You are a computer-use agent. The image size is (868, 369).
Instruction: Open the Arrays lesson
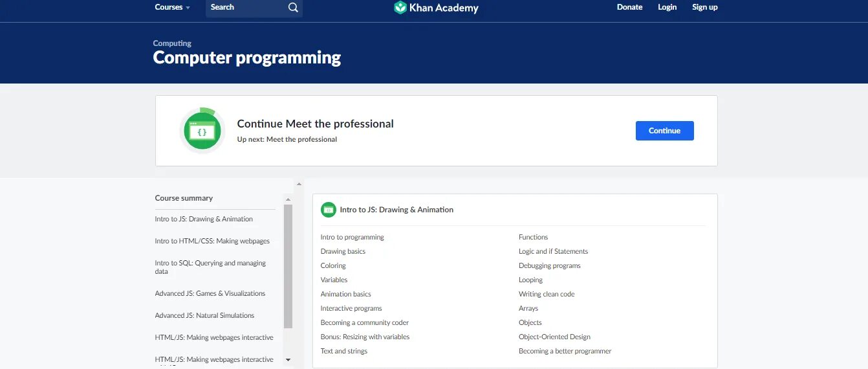pyautogui.click(x=528, y=308)
